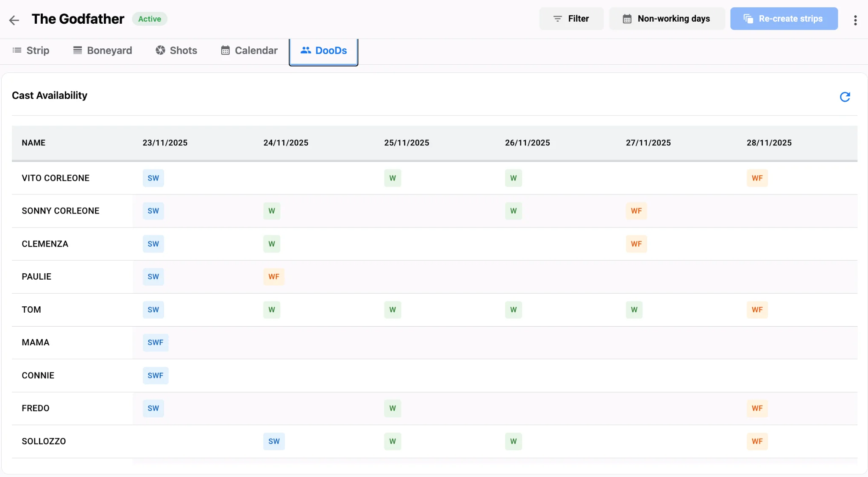
Task: Go back using the arrow icon
Action: 14,20
